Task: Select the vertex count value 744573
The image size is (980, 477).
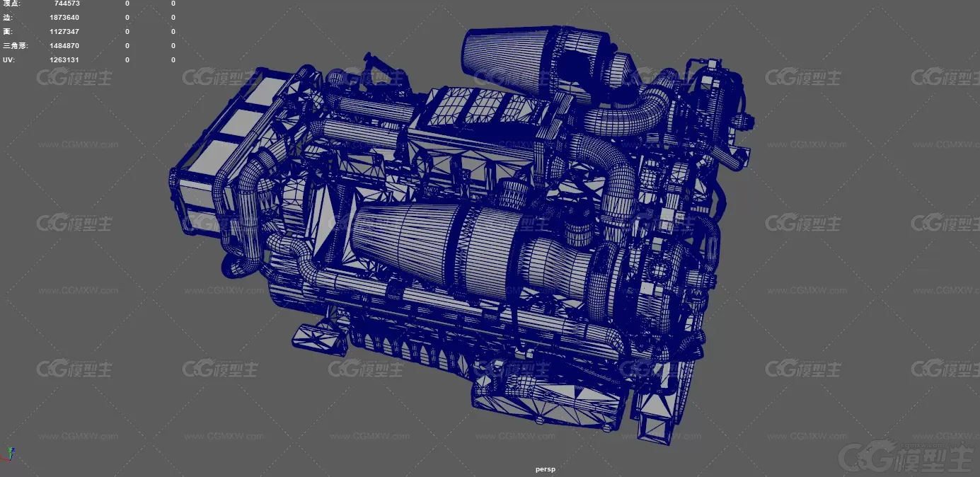Action: point(67,4)
